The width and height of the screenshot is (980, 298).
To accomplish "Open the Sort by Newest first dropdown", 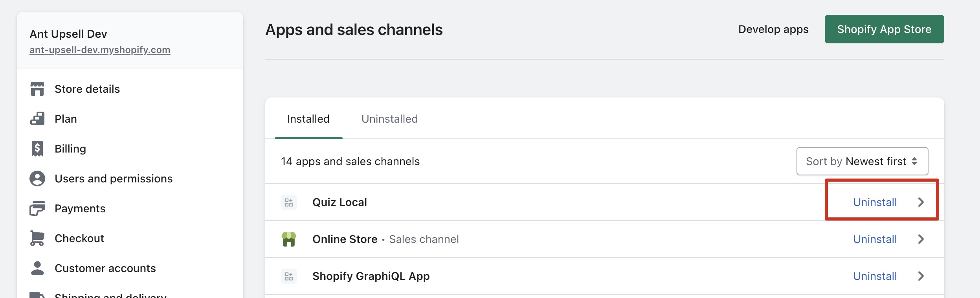I will (862, 161).
